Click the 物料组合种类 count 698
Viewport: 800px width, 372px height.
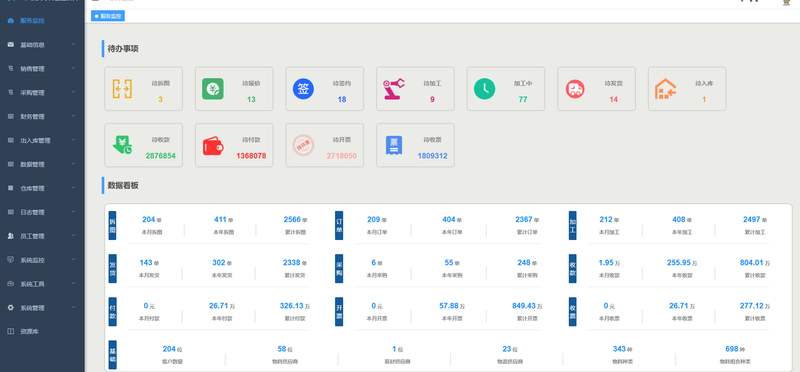731,349
